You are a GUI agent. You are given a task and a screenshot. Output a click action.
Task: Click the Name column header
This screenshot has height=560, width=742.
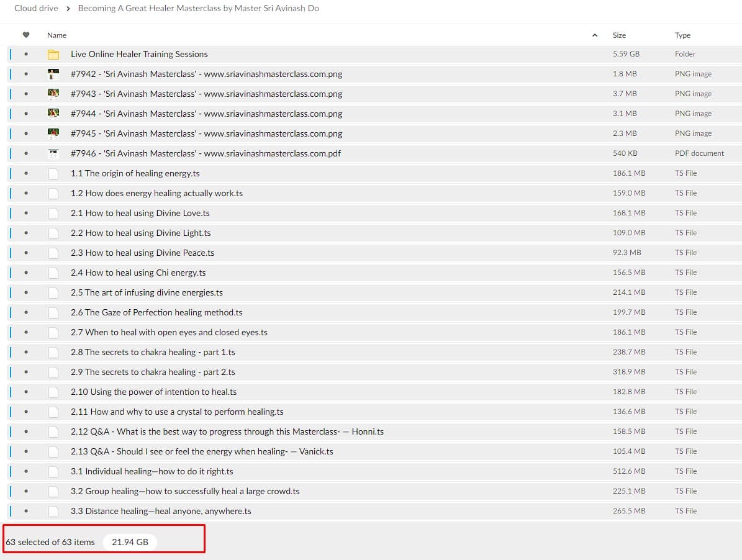point(57,35)
